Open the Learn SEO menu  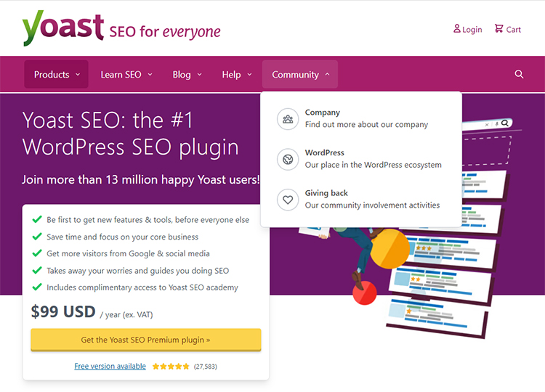click(x=126, y=74)
